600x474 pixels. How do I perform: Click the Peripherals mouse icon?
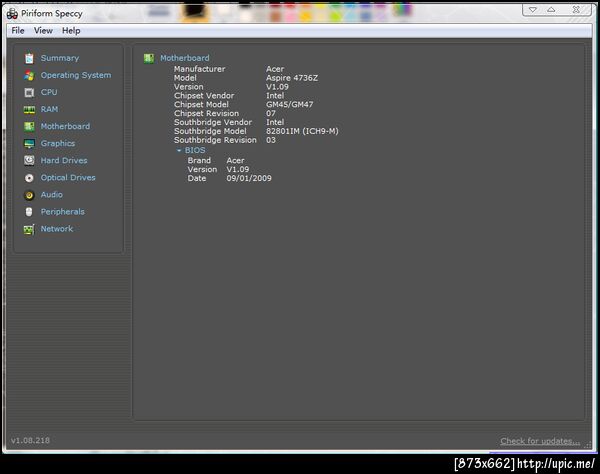[x=29, y=212]
